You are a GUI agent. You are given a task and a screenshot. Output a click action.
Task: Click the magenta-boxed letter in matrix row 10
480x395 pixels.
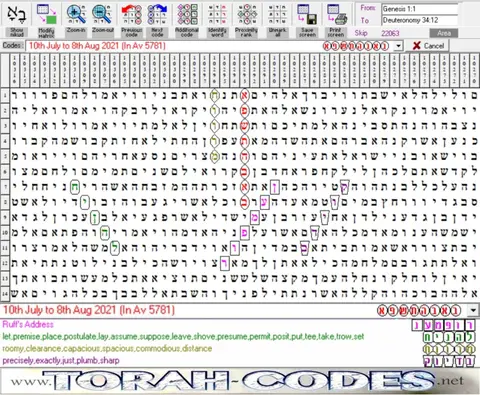pyautogui.click(x=245, y=233)
